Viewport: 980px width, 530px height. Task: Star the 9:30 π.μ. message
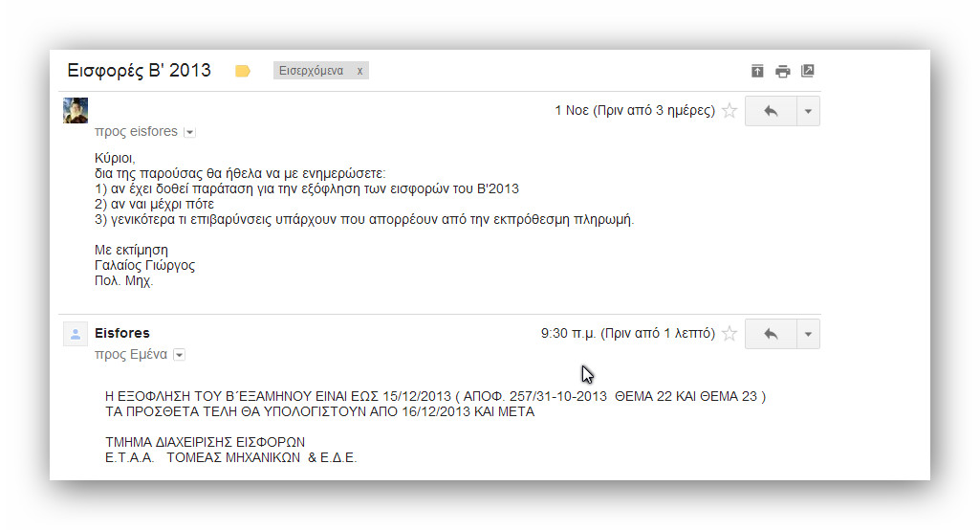(x=730, y=334)
